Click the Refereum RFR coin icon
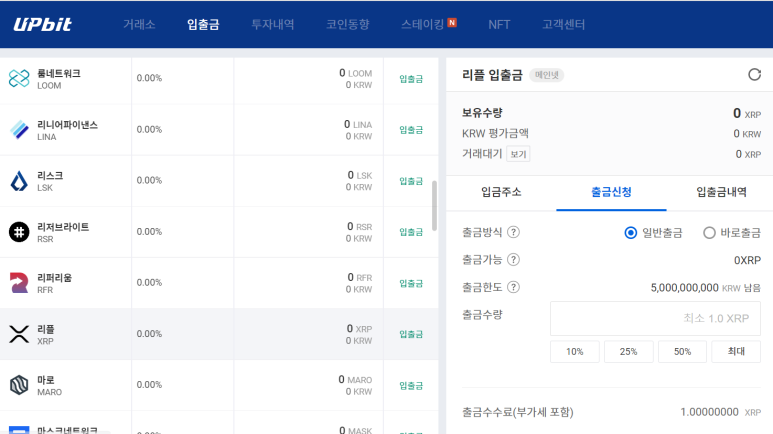The width and height of the screenshot is (773, 434). point(19,283)
